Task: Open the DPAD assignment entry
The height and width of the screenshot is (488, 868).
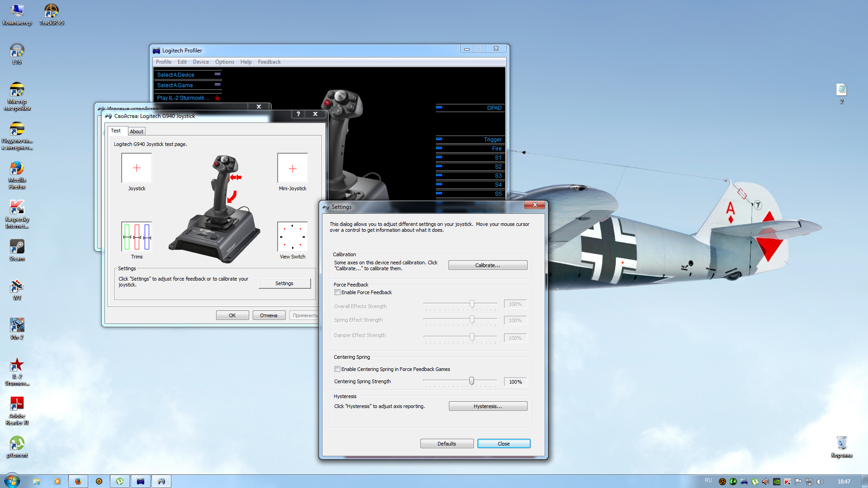Action: pyautogui.click(x=470, y=108)
